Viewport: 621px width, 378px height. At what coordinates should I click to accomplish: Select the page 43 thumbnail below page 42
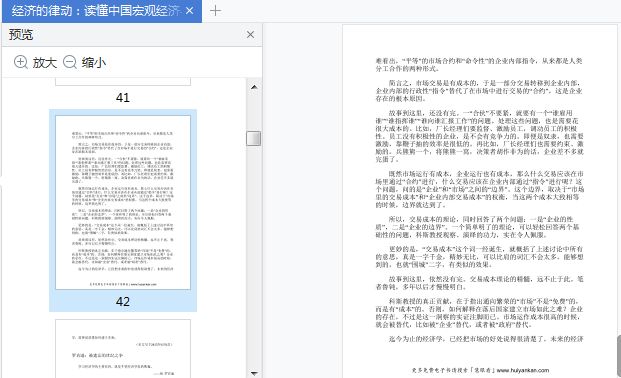123,349
